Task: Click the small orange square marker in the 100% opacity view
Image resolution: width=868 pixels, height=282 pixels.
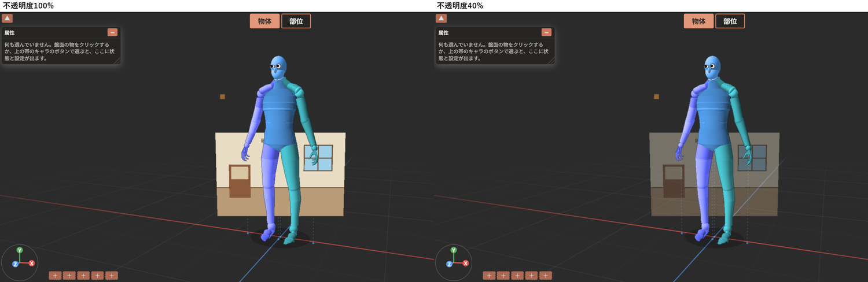Action: click(222, 97)
